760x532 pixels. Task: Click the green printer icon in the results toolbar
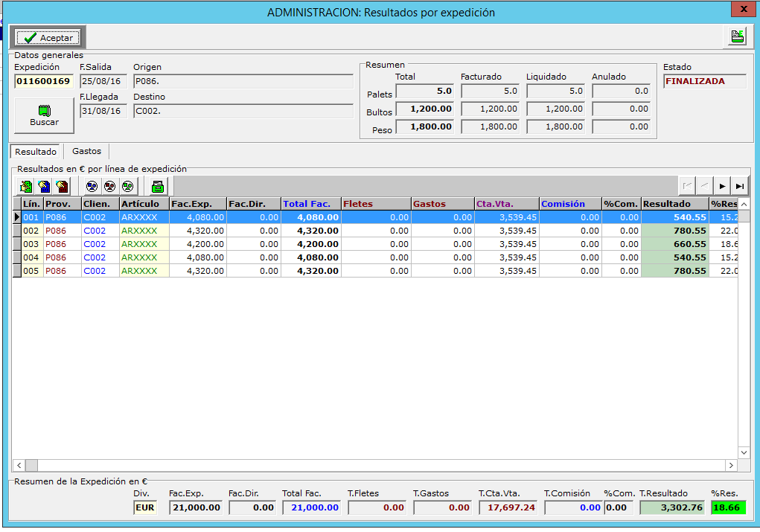(x=159, y=186)
